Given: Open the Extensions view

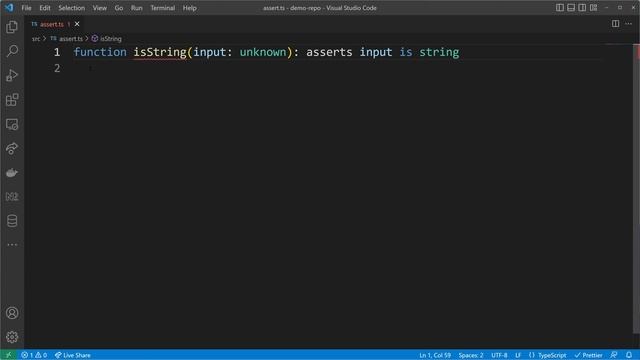Looking at the screenshot, I should [12, 100].
